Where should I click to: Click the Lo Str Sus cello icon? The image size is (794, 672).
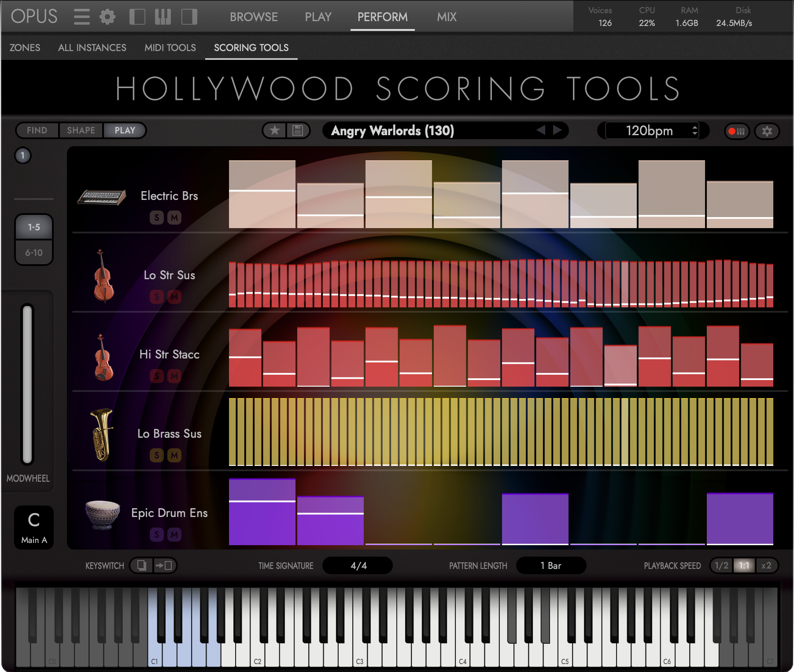104,276
